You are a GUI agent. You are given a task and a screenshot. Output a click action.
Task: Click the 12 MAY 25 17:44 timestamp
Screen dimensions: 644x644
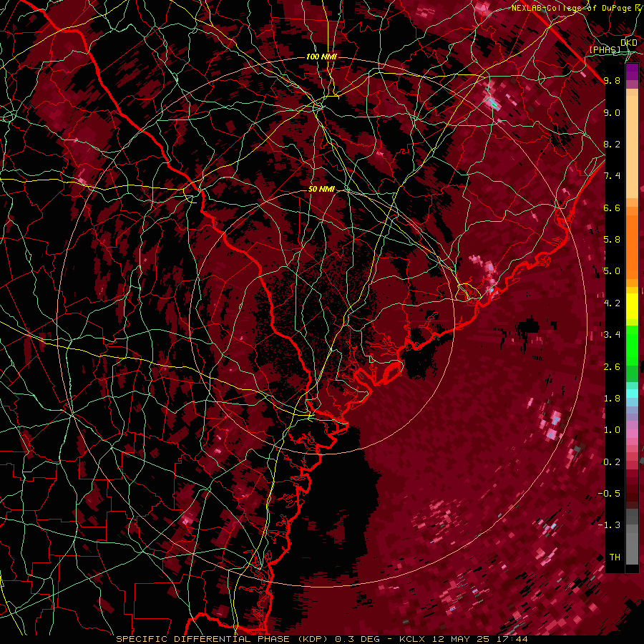pos(480,639)
